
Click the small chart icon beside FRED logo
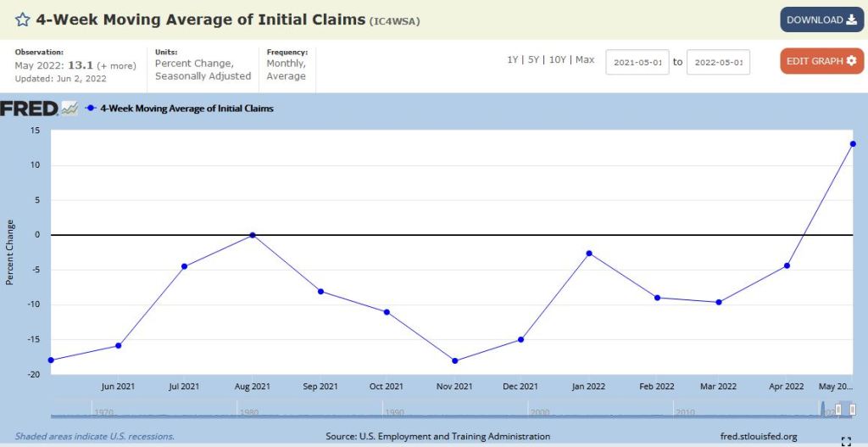(x=70, y=109)
